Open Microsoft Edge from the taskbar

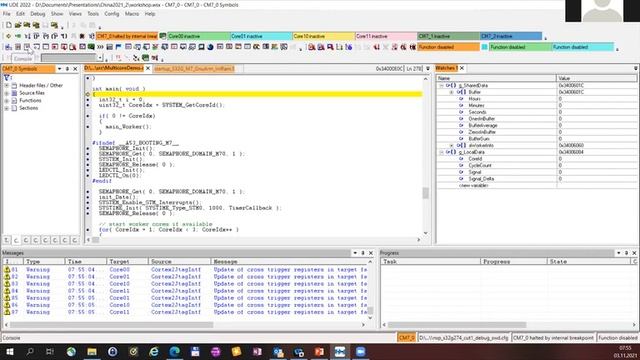coord(174,351)
